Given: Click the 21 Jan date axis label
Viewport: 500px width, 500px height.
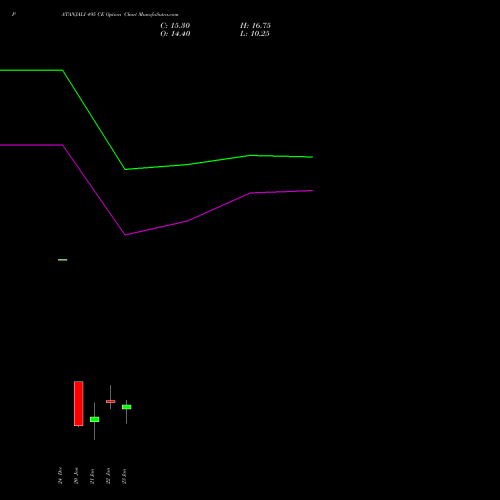Looking at the screenshot, I should (92, 476).
